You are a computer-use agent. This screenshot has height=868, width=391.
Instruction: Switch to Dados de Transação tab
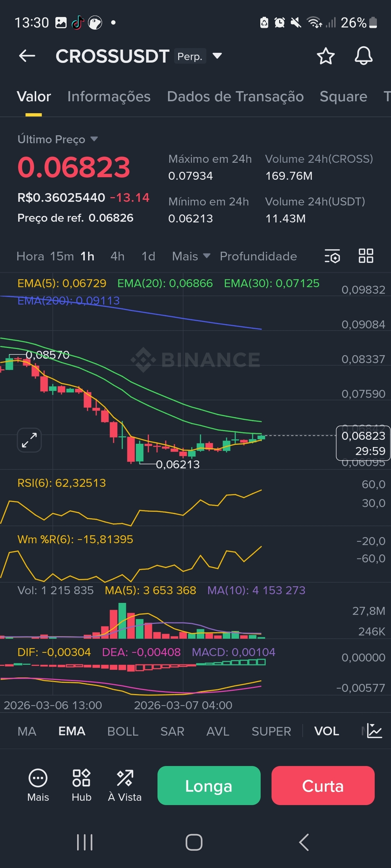tap(235, 97)
